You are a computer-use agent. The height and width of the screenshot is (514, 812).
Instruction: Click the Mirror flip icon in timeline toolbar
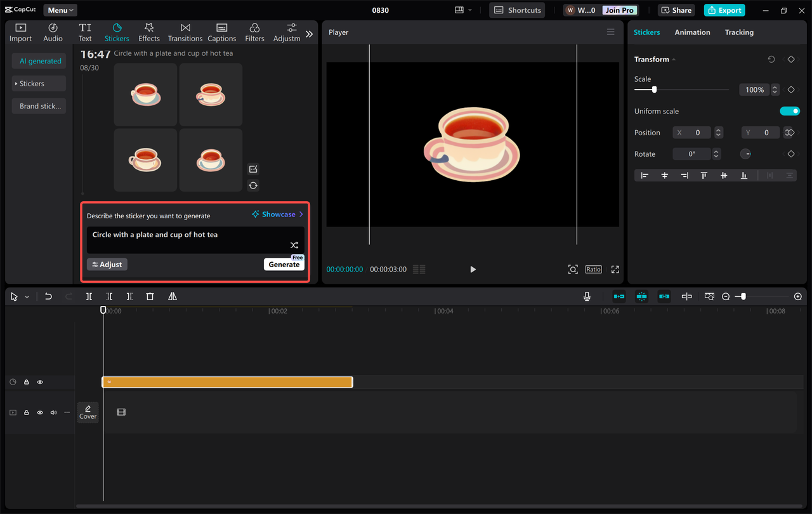[173, 296]
